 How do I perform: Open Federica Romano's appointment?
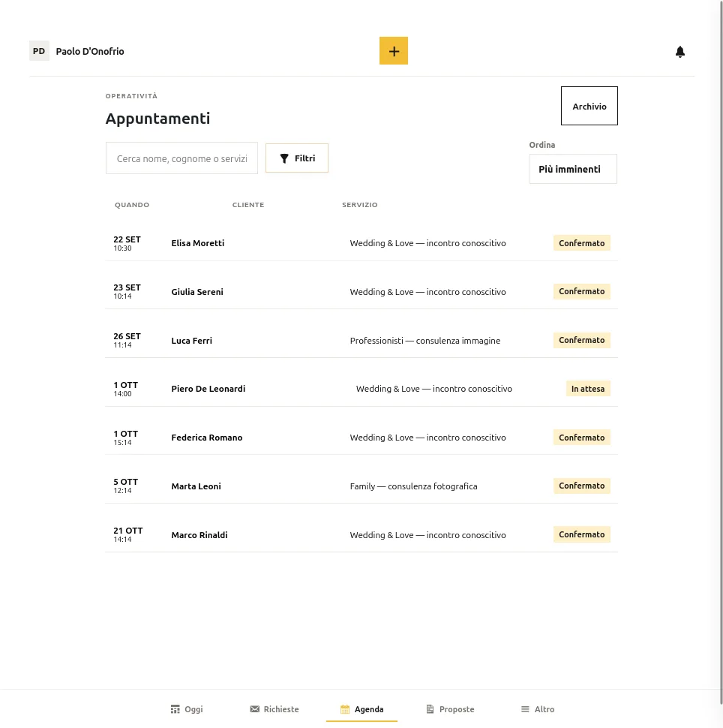point(361,438)
